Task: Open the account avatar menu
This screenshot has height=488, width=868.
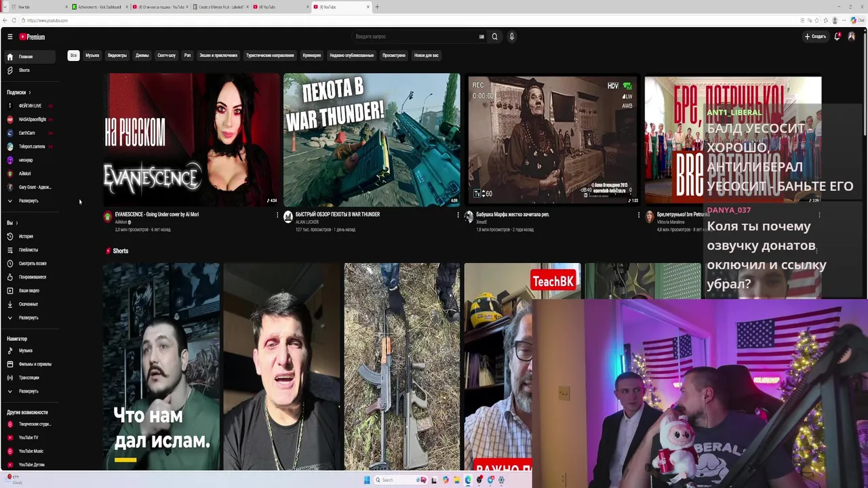Action: coord(852,37)
